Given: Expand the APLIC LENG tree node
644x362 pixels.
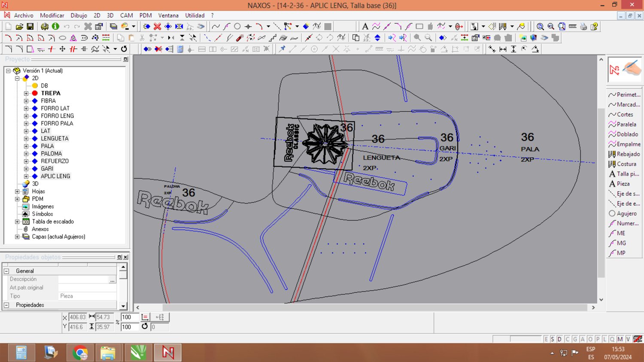Looking at the screenshot, I should [x=26, y=176].
